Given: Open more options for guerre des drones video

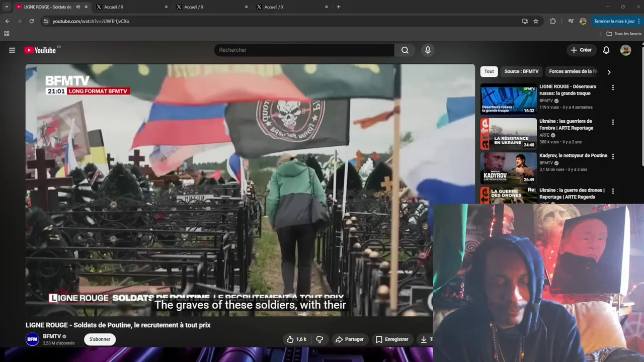Looking at the screenshot, I should point(613,191).
